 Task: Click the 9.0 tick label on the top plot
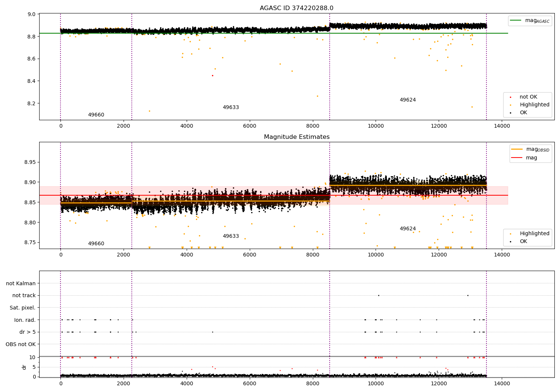point(32,14)
